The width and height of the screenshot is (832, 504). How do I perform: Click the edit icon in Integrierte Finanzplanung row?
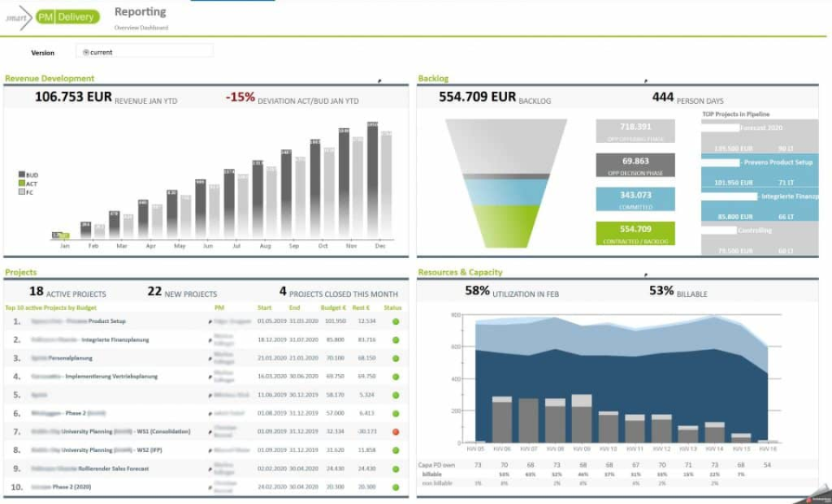[x=210, y=340]
